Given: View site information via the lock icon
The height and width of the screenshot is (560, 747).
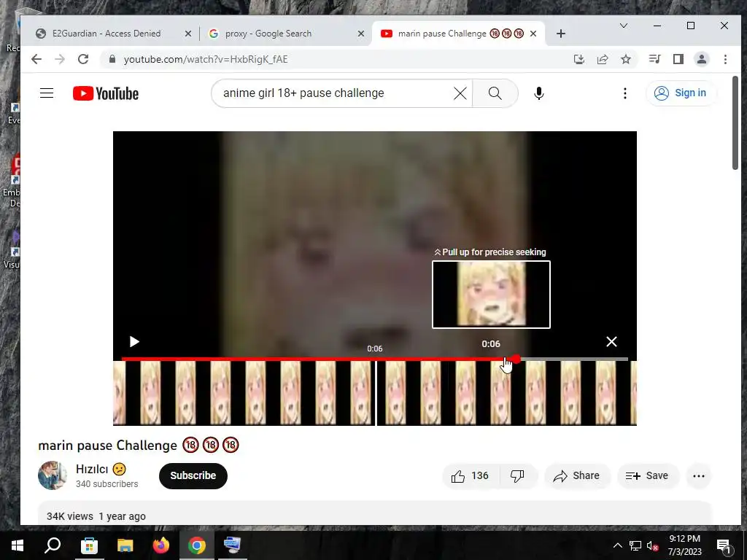Looking at the screenshot, I should 112,59.
